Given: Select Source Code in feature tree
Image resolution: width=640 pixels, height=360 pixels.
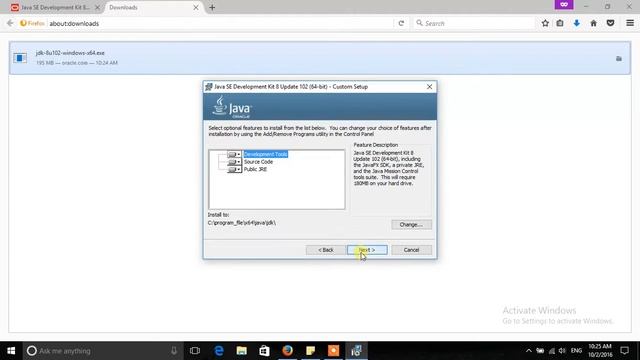Looking at the screenshot, I should click(258, 162).
